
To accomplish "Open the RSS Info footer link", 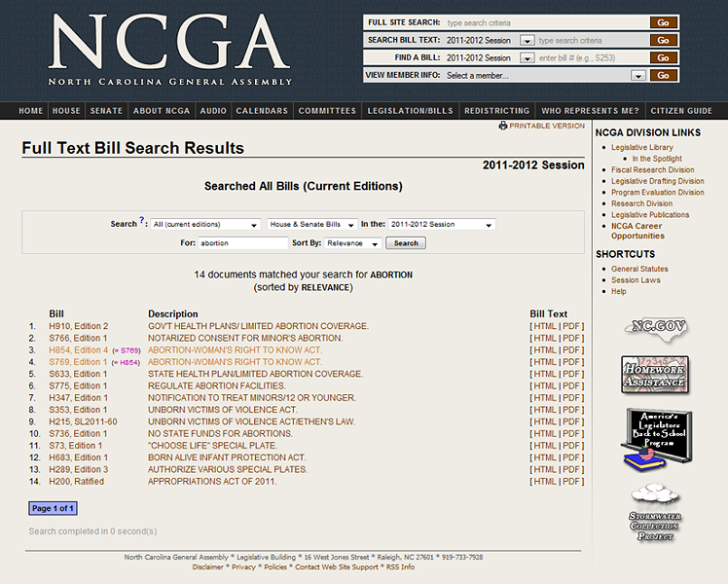I will (400, 567).
